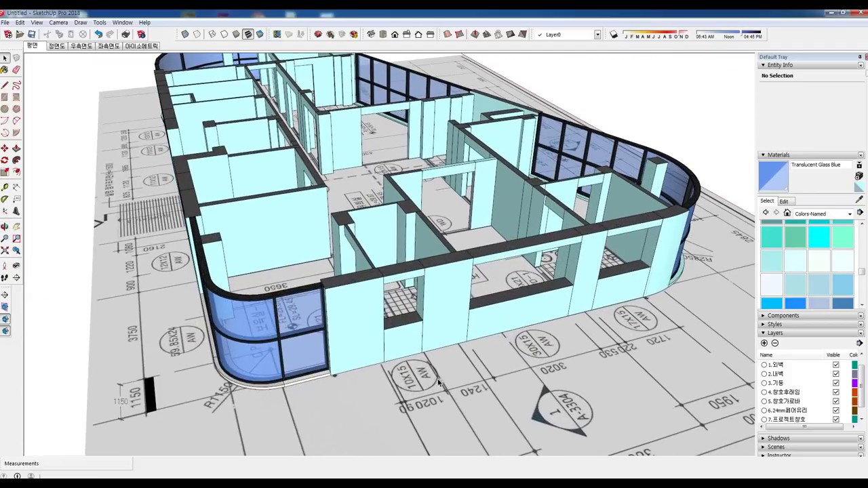Click current Translucent Glass Blue material preview
868x488 pixels.
click(x=774, y=176)
